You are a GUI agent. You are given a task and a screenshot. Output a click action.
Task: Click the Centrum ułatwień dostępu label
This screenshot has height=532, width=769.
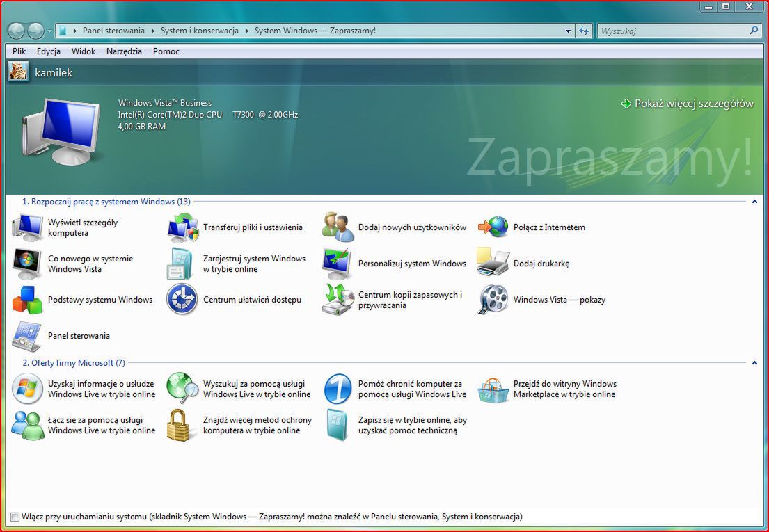[252, 300]
